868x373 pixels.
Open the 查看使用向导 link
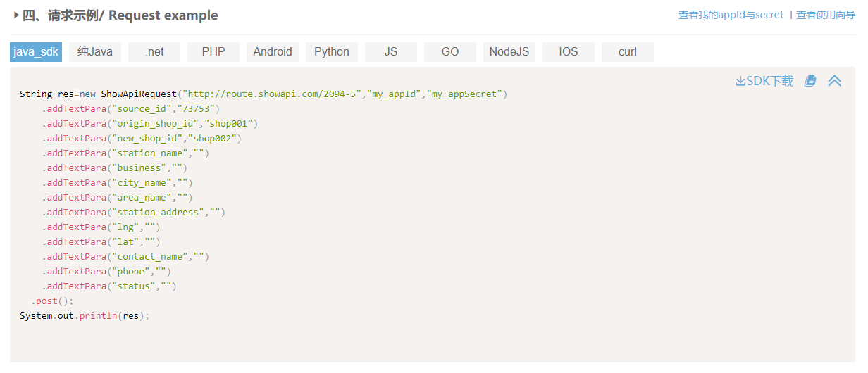coord(826,15)
